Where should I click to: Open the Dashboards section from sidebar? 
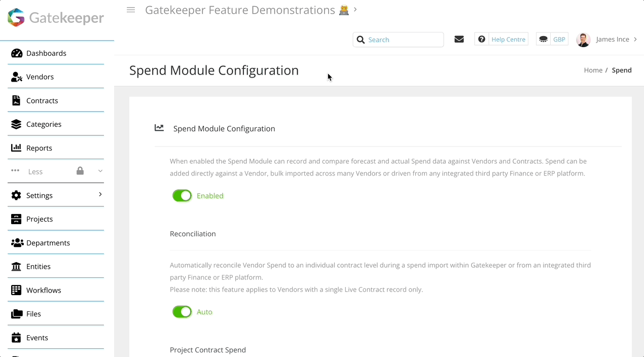point(46,53)
